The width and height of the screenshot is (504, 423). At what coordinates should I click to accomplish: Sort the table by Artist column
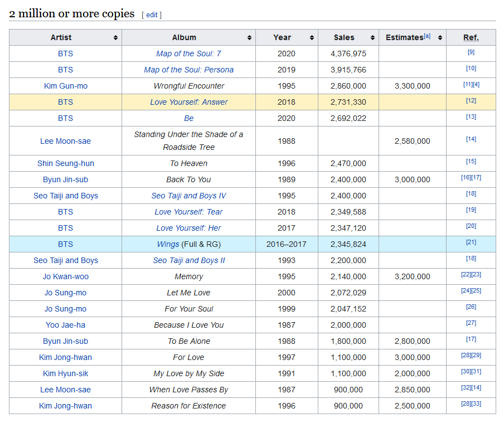[x=115, y=37]
